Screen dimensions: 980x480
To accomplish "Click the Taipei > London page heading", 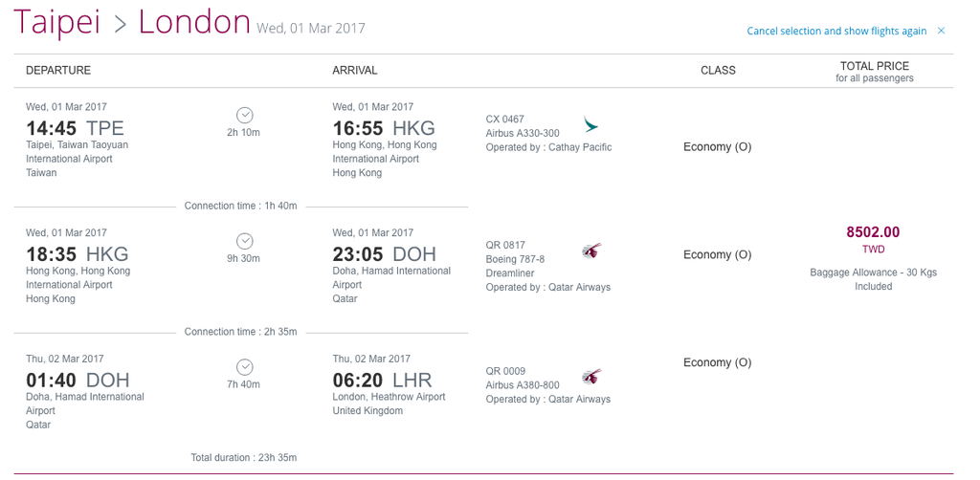I will [x=132, y=23].
